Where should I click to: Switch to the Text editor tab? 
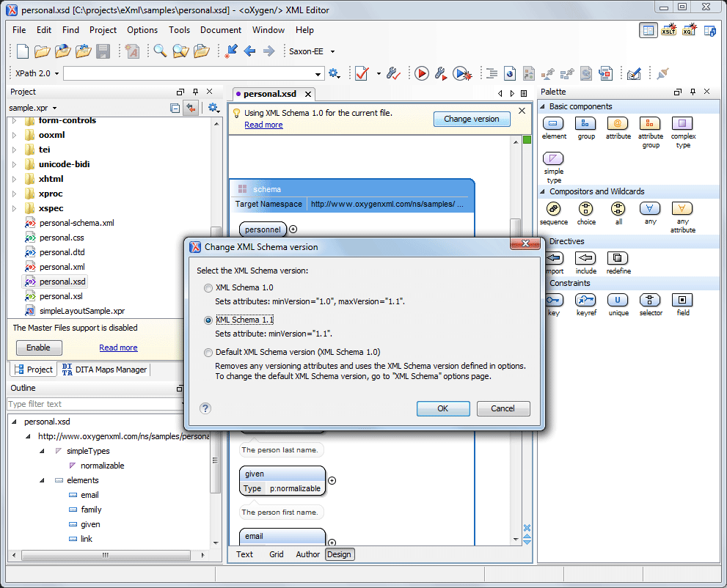(244, 554)
